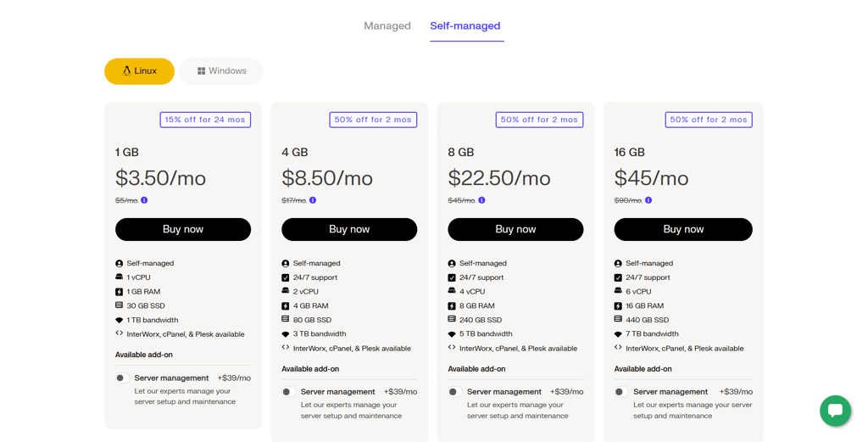Open info icon next to $90/mo price

click(648, 200)
